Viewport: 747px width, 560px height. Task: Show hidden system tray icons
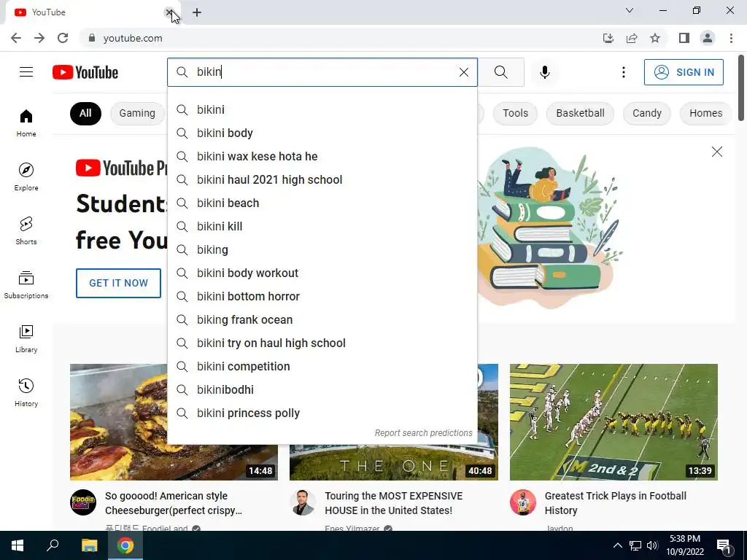pyautogui.click(x=617, y=545)
